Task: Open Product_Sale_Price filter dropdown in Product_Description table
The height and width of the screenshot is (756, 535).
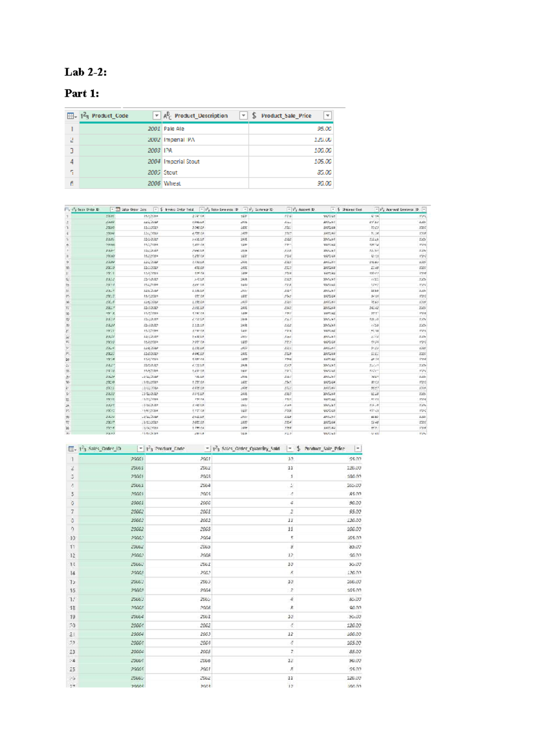Action: 328,116
